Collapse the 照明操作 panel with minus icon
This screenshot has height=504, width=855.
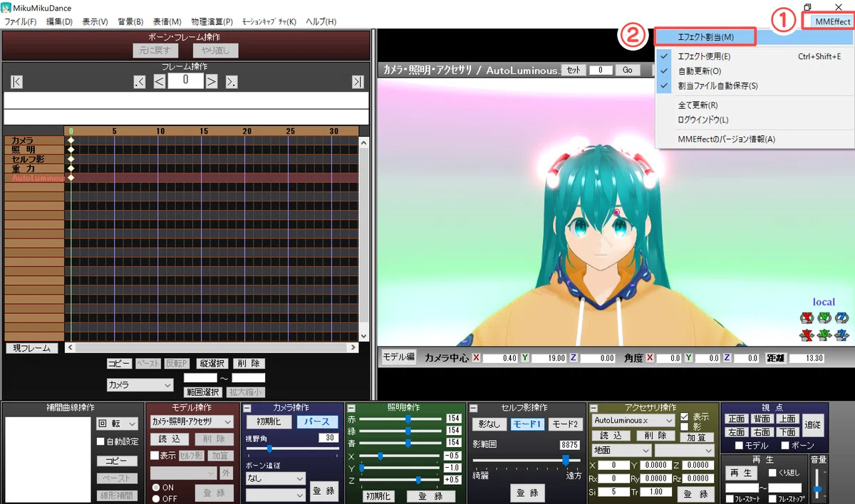pos(351,408)
